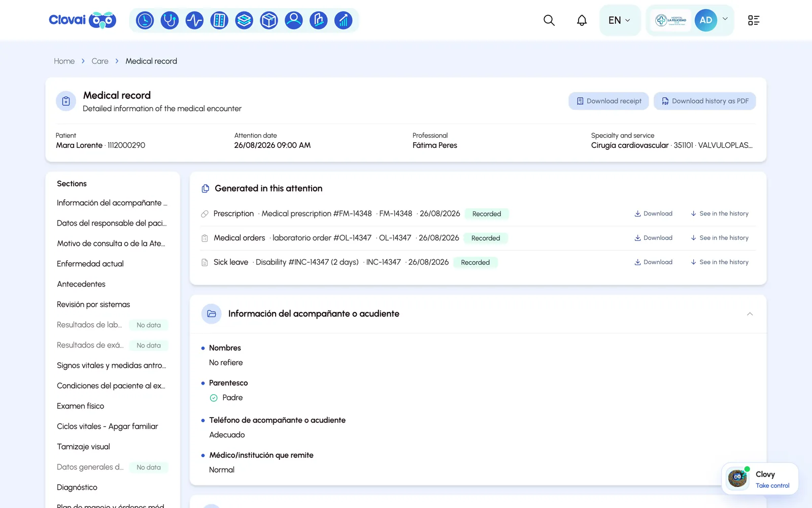Select Tamizaje visual section
Image resolution: width=812 pixels, height=508 pixels.
coord(84,447)
